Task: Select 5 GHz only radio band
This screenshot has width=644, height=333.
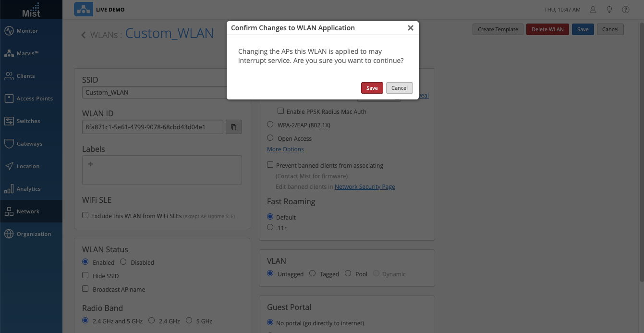Action: [x=189, y=321]
